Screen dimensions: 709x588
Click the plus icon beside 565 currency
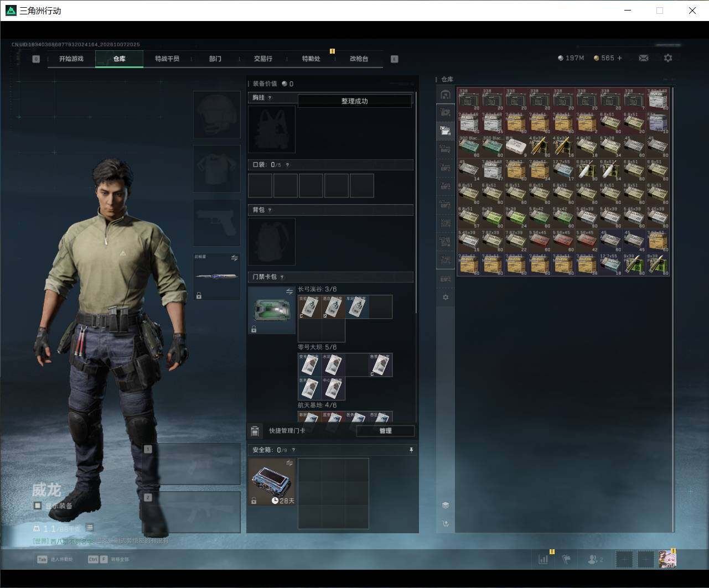[x=619, y=58]
